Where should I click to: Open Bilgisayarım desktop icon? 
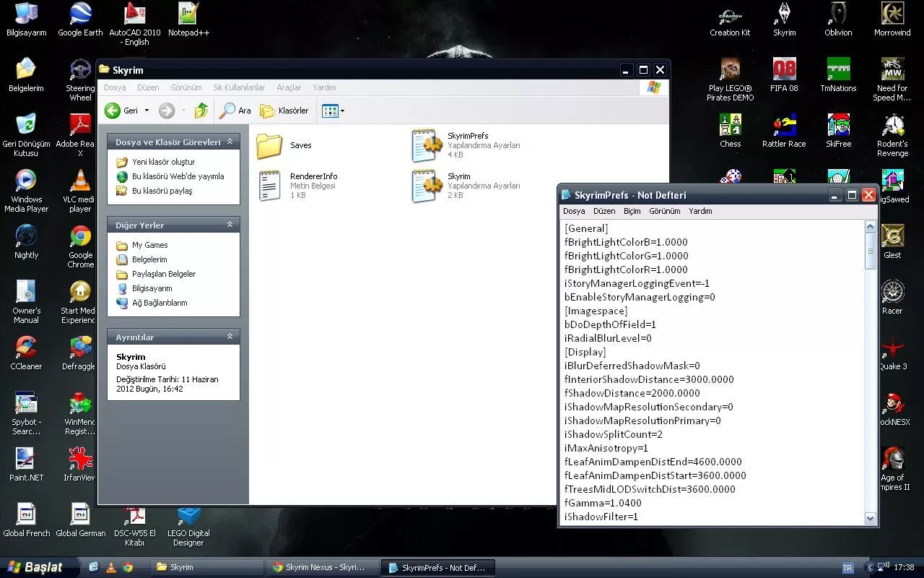pyautogui.click(x=26, y=20)
